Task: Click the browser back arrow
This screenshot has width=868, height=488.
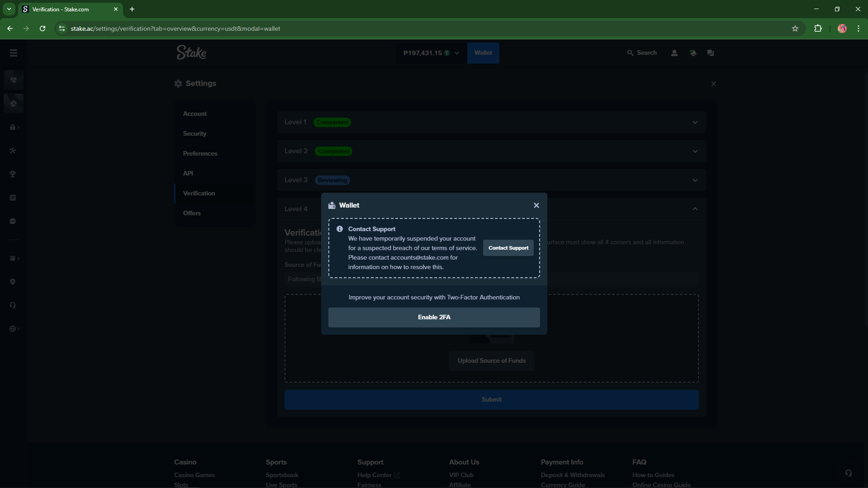Action: [x=10, y=28]
